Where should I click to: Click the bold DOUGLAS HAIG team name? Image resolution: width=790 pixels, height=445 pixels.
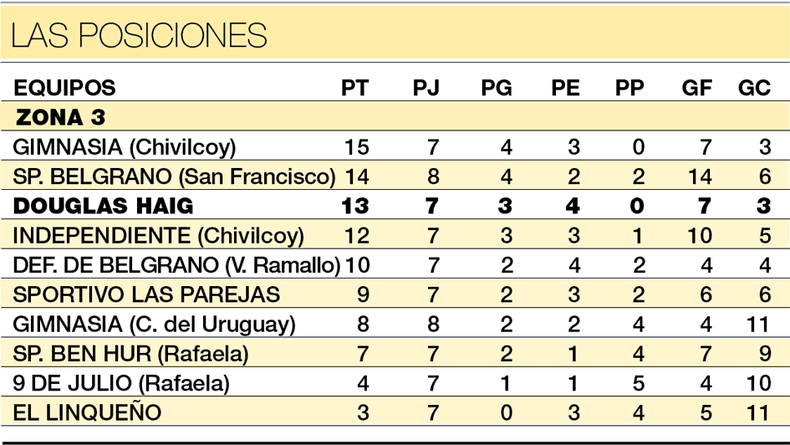click(x=103, y=206)
